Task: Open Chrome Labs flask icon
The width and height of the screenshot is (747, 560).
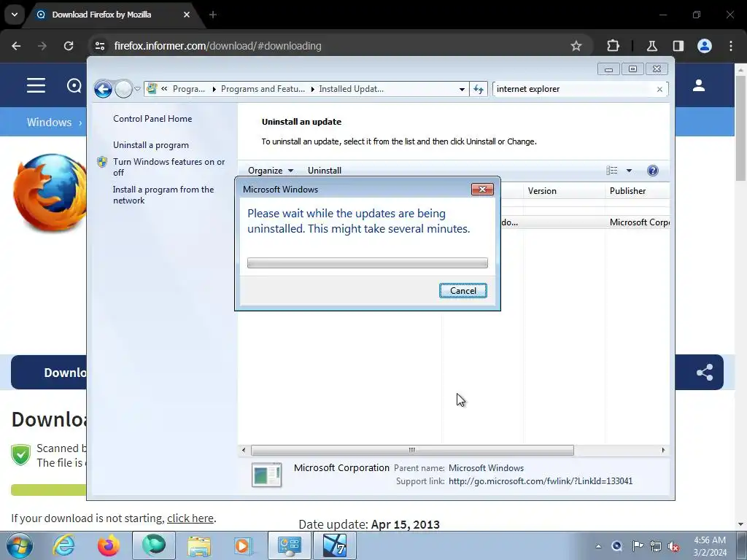Action: [x=651, y=46]
